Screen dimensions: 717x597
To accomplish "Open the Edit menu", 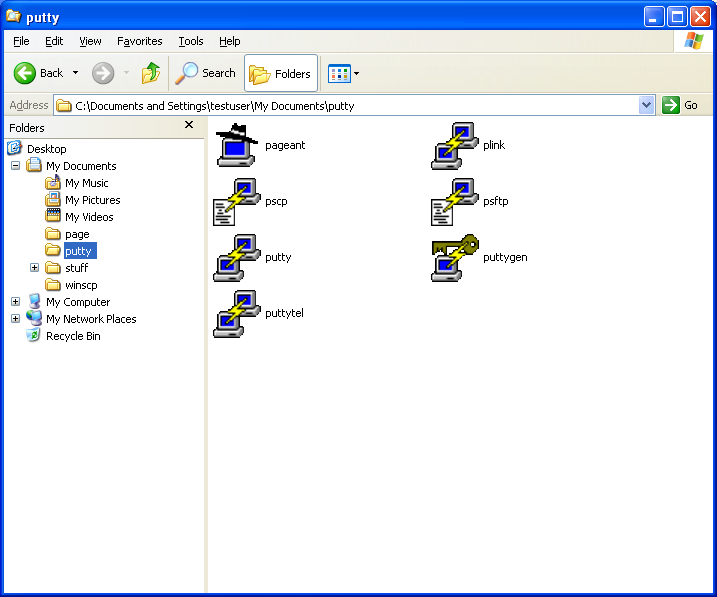I will (54, 41).
